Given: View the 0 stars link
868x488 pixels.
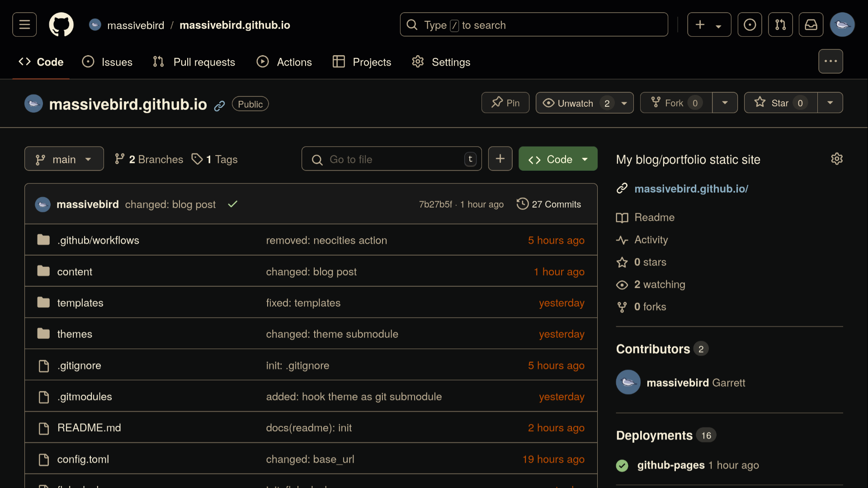Looking at the screenshot, I should pos(650,262).
